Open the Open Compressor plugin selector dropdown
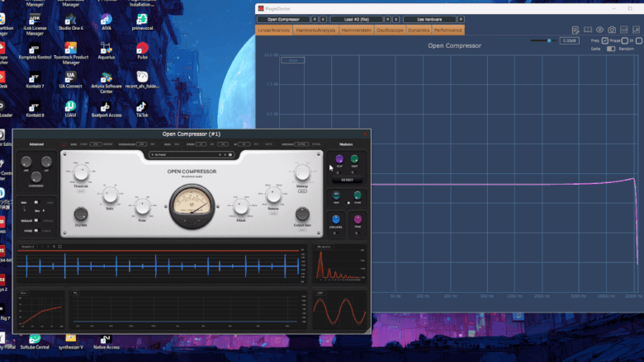644x362 pixels. pos(283,19)
